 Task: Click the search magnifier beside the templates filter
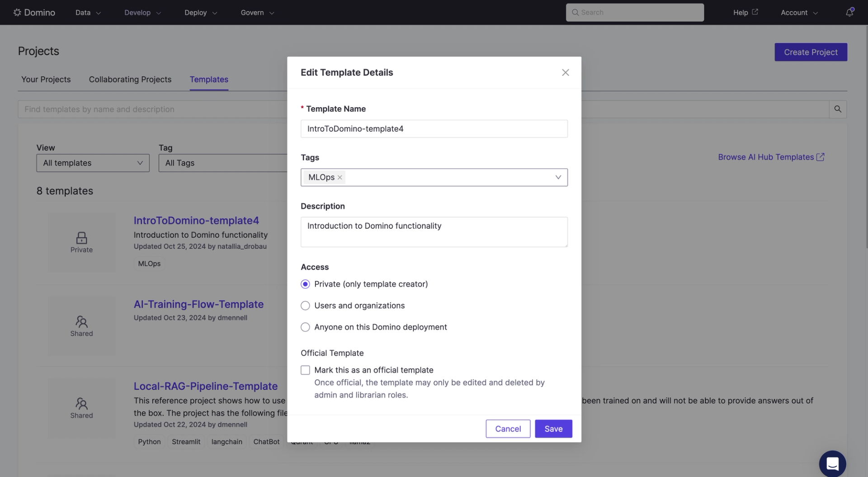pos(838,109)
